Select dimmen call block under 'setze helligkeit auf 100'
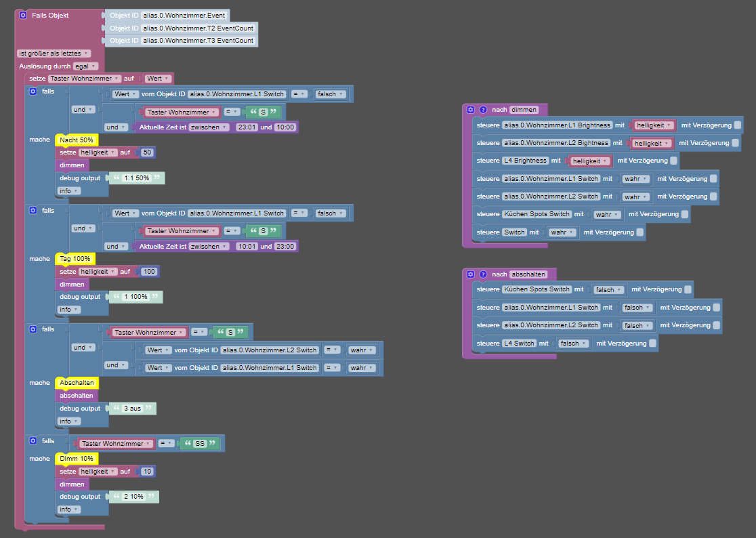 (72, 285)
